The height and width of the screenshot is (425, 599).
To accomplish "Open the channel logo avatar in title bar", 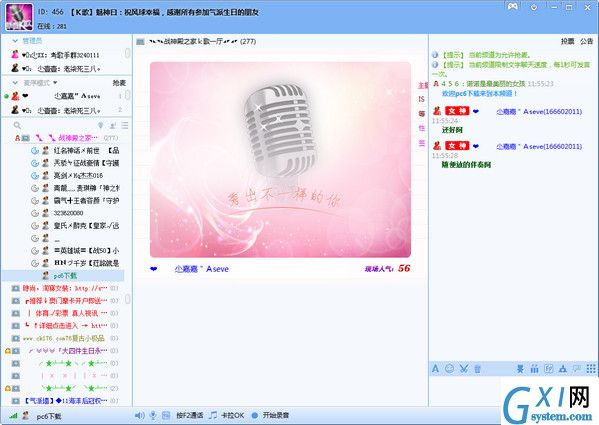I will (19, 18).
